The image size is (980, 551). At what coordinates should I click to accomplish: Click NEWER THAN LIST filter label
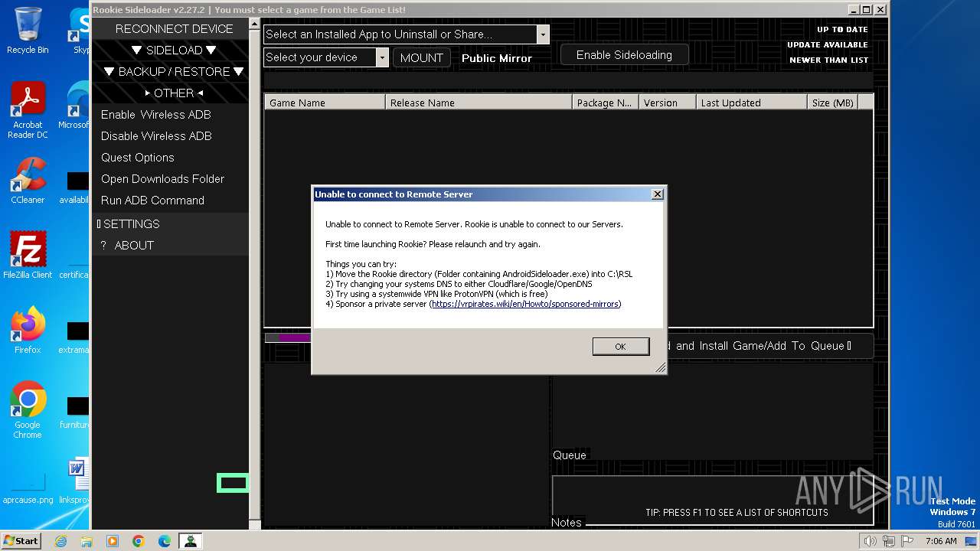[829, 60]
